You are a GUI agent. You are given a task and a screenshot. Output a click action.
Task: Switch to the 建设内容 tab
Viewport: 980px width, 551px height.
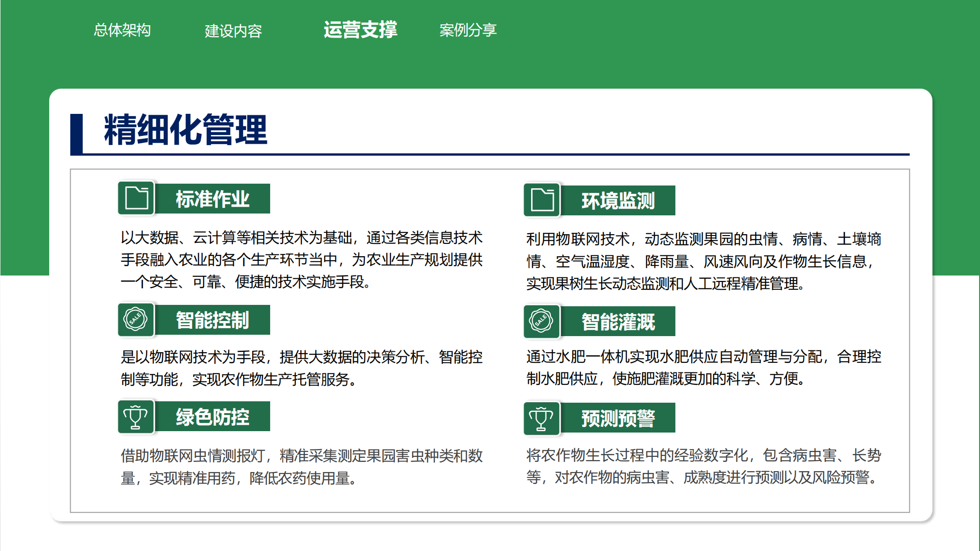(x=233, y=31)
